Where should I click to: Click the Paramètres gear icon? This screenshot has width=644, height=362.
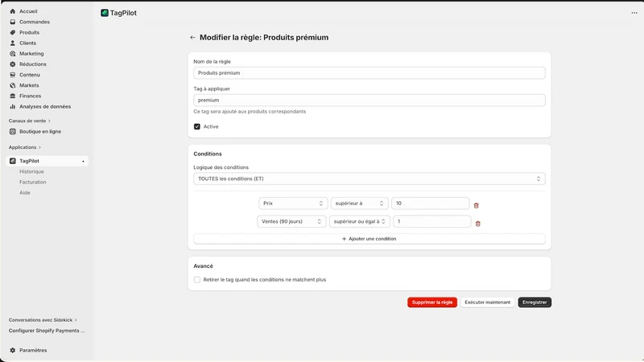(13, 350)
